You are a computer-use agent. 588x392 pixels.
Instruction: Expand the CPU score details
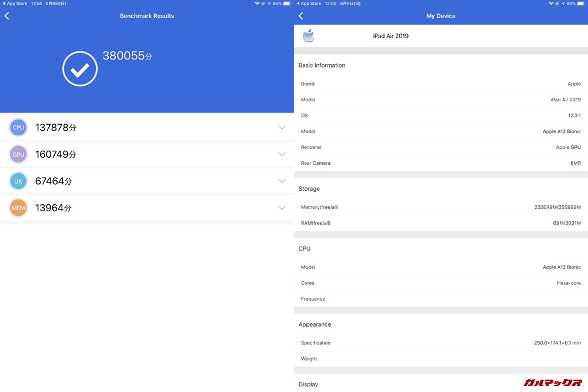coord(282,127)
